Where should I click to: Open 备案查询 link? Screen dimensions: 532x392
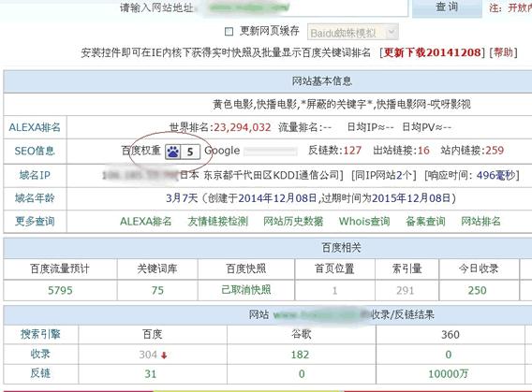[425, 221]
